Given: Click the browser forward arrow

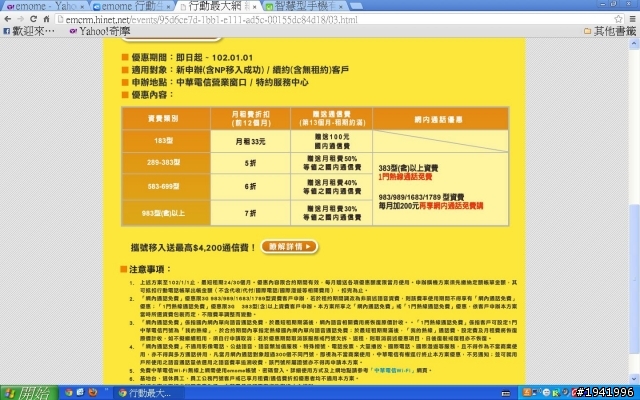Looking at the screenshot, I should [20, 19].
